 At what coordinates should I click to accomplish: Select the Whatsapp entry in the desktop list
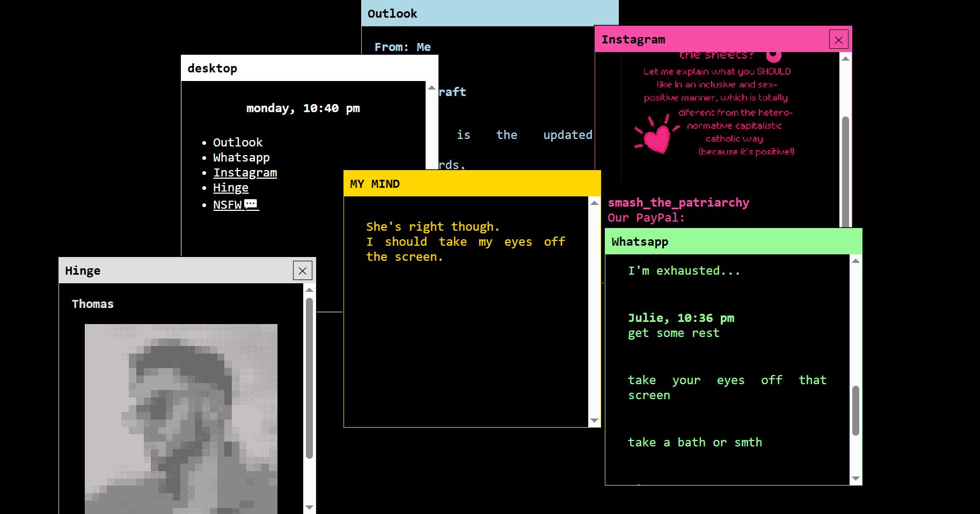[242, 158]
